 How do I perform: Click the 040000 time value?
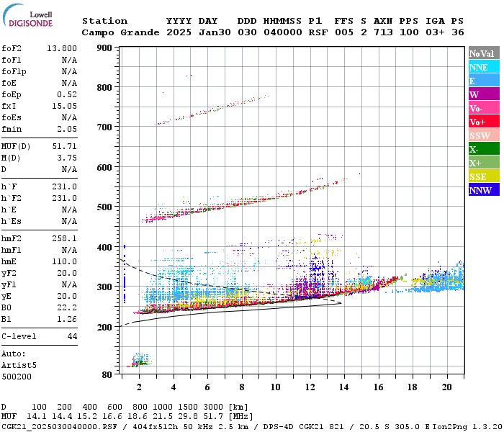coord(283,32)
